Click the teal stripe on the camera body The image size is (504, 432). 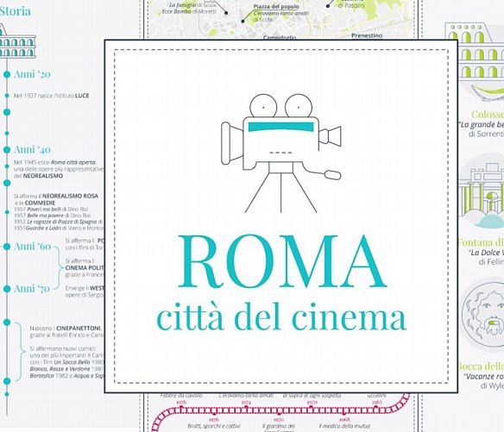coord(281,127)
